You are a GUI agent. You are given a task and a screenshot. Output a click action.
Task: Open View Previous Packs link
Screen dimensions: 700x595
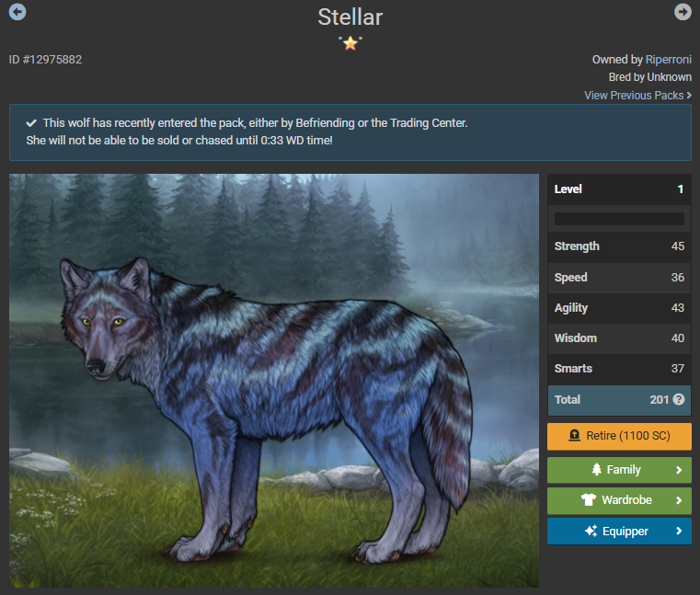638,96
